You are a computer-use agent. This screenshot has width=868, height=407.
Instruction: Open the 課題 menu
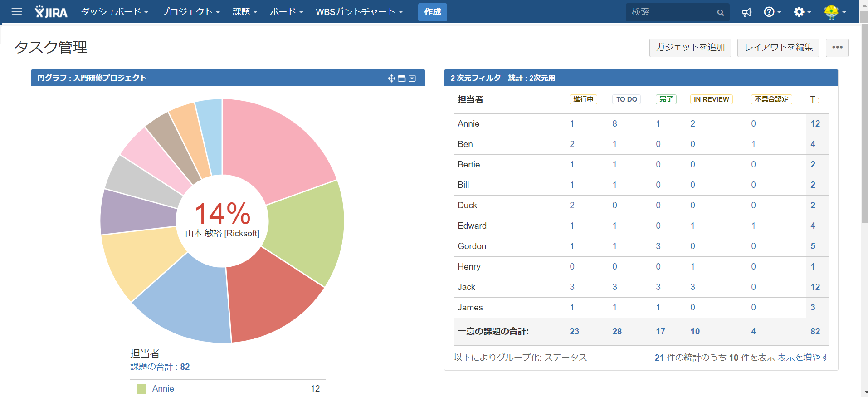[245, 12]
